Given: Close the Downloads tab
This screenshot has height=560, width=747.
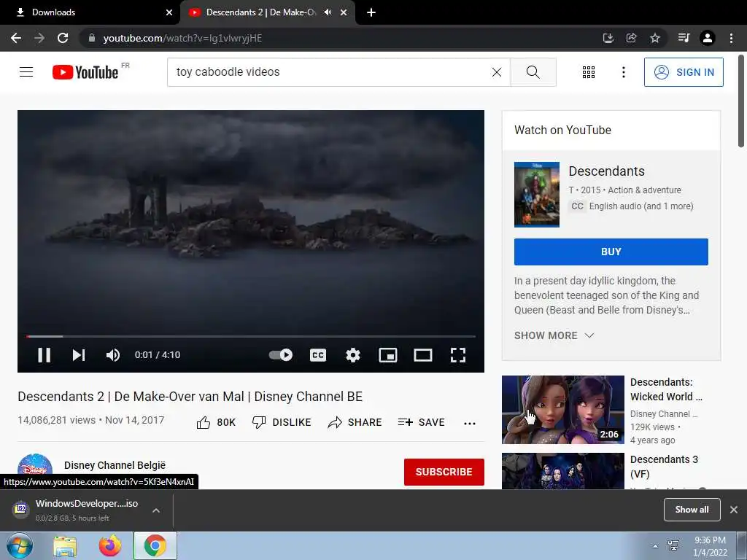Looking at the screenshot, I should [x=169, y=12].
